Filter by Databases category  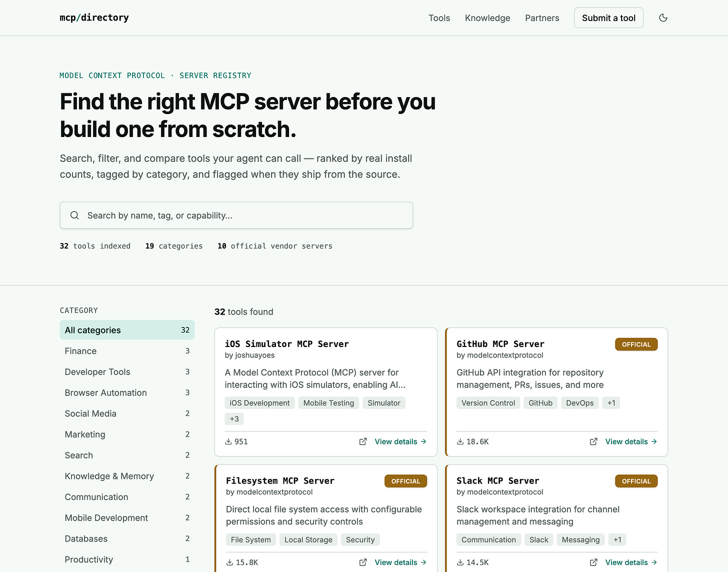127,538
